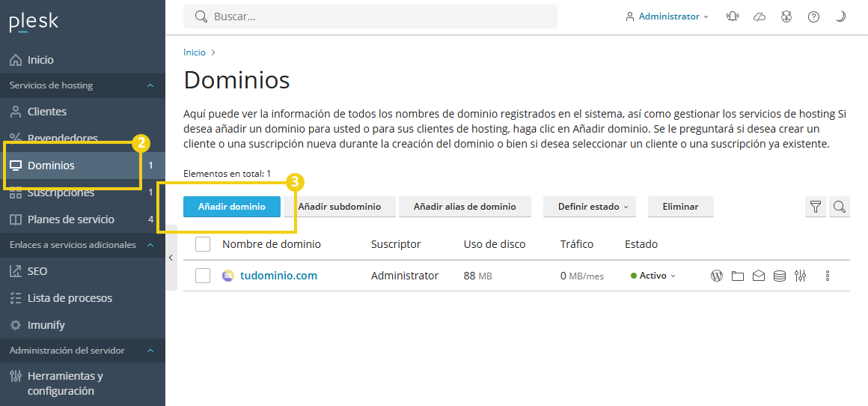The height and width of the screenshot is (406, 868).
Task: Click the Eliminar button
Action: (680, 207)
